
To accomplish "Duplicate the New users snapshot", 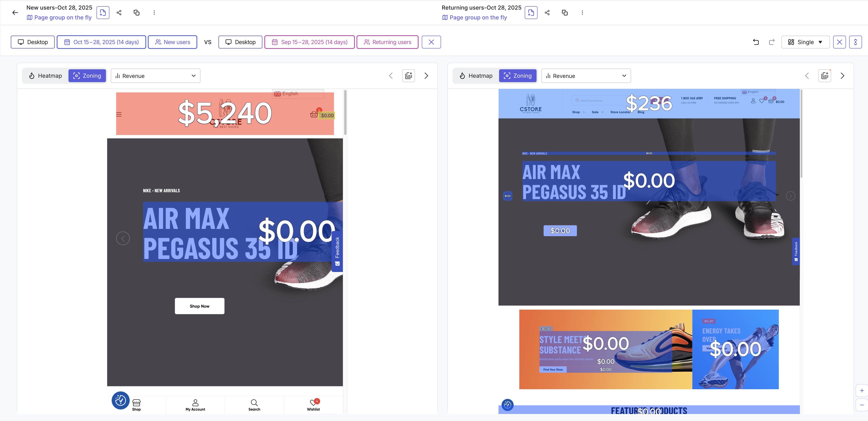I will click(x=136, y=13).
